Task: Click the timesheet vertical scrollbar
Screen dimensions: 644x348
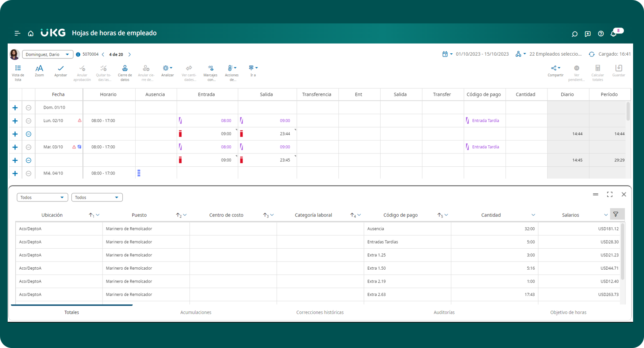Action: [x=628, y=111]
